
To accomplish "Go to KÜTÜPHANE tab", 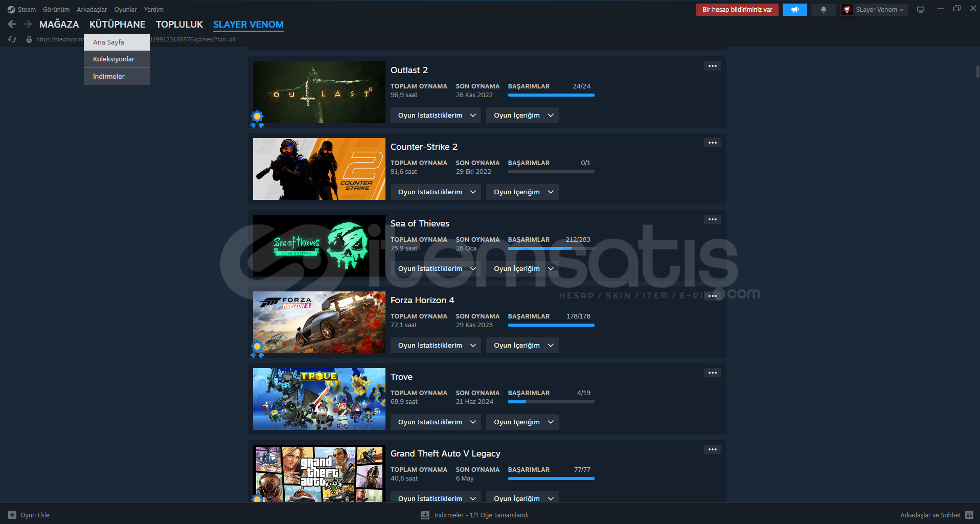I will [x=118, y=25].
